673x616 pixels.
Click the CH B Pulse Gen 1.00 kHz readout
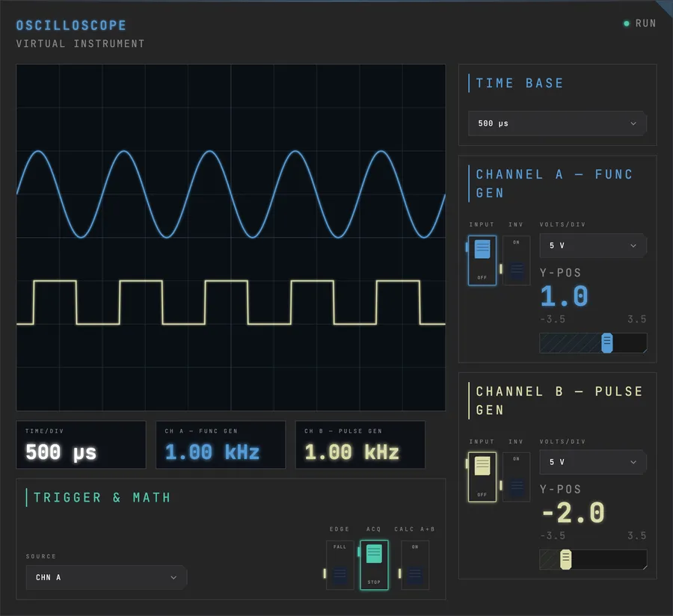point(360,444)
